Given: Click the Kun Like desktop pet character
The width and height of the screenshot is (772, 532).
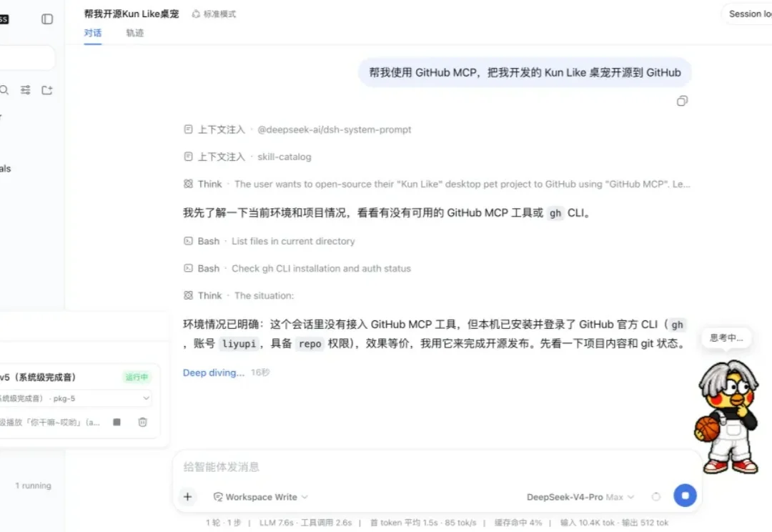Looking at the screenshot, I should pos(728,417).
